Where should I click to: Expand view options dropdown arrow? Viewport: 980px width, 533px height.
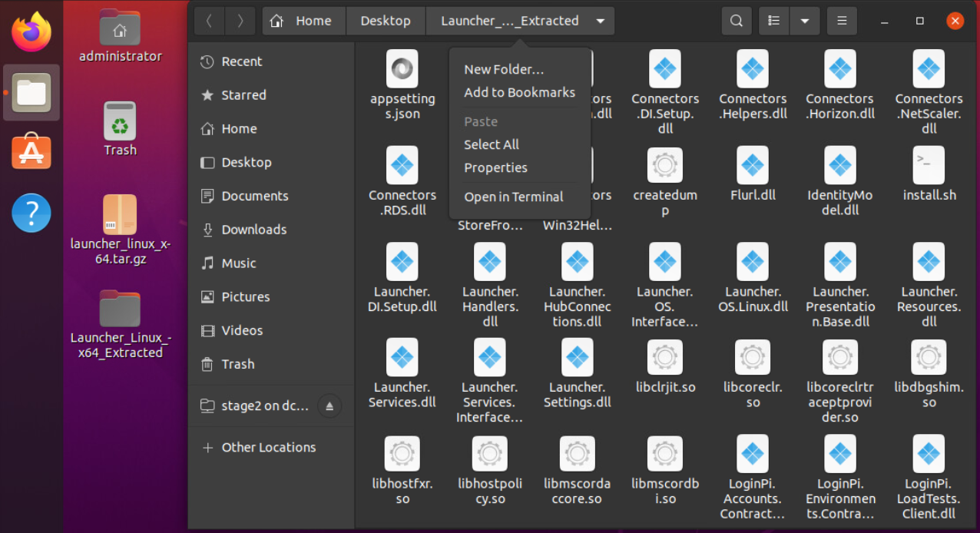[x=804, y=21]
